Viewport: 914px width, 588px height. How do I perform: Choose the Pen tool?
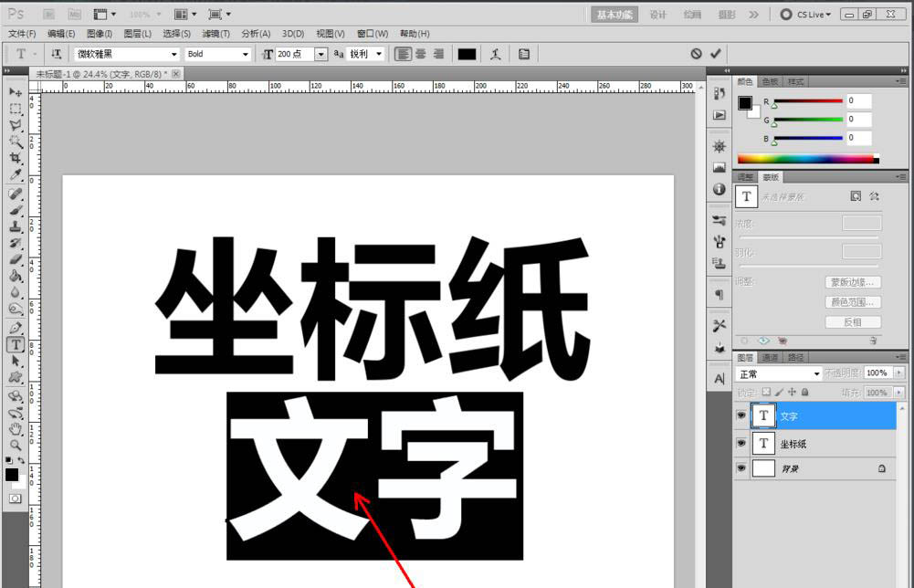point(15,327)
